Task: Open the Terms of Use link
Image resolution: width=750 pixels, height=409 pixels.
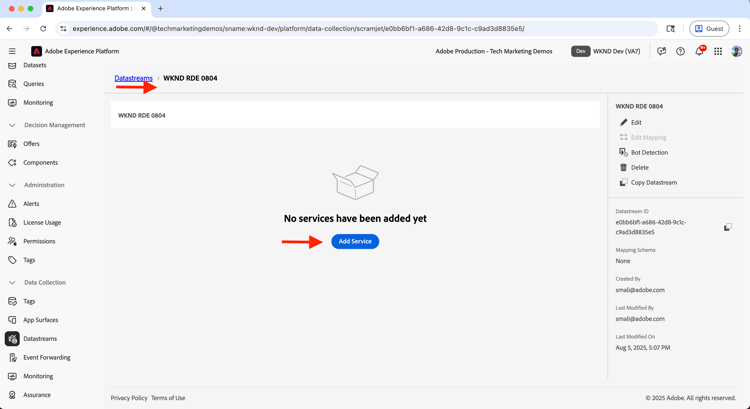Action: [168, 398]
